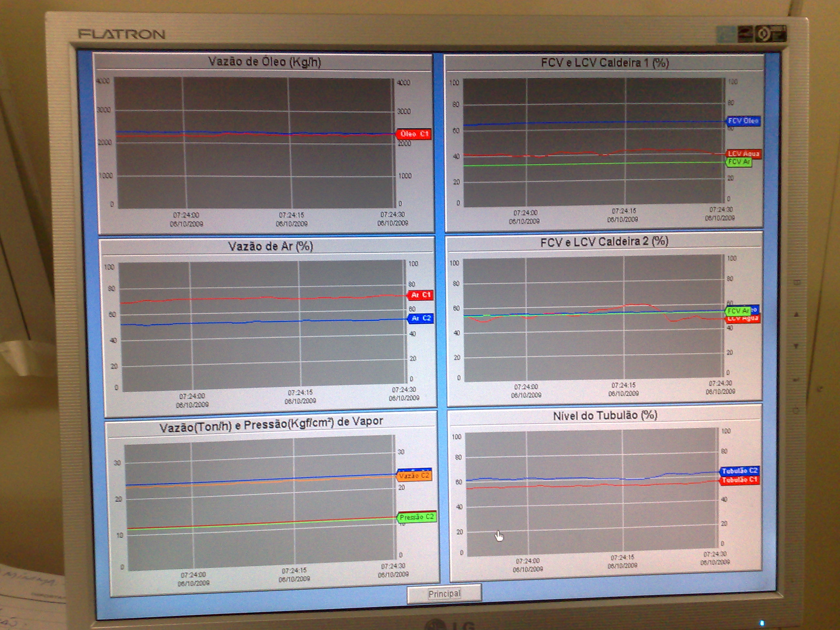Click the Vazão de Óleo (Kg/h) chart title

(x=264, y=62)
